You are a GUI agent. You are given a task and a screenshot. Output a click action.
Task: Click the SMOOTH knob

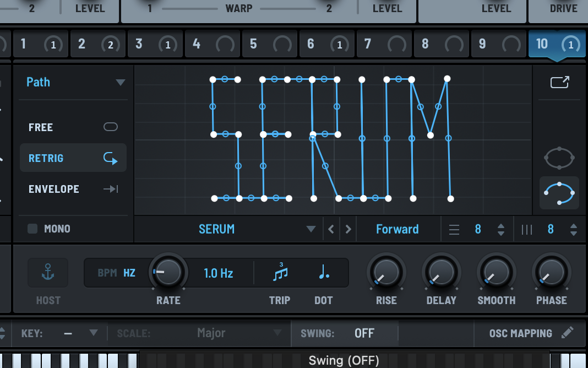coord(496,272)
